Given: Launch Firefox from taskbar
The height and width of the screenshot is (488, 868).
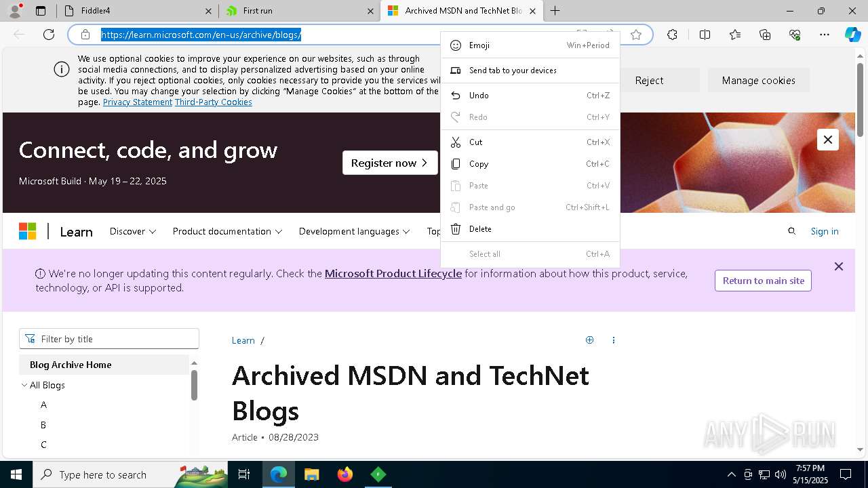Looking at the screenshot, I should (345, 474).
